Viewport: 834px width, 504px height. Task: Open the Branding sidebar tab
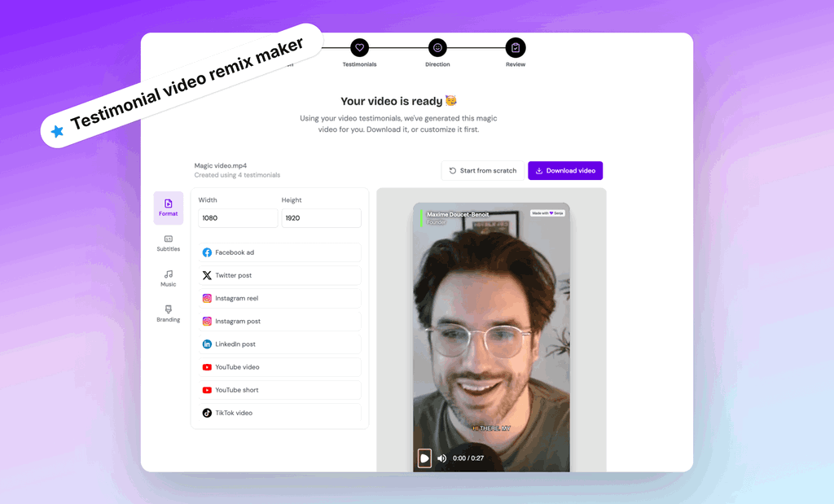point(168,313)
